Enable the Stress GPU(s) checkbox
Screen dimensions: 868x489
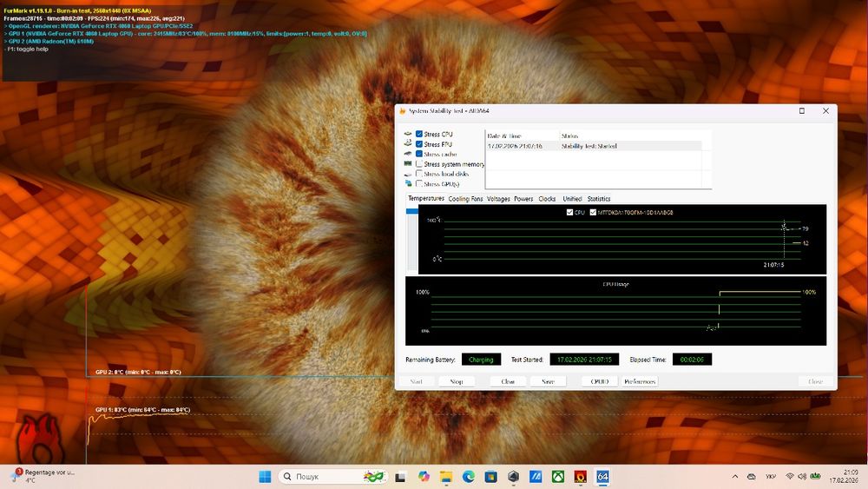point(419,184)
